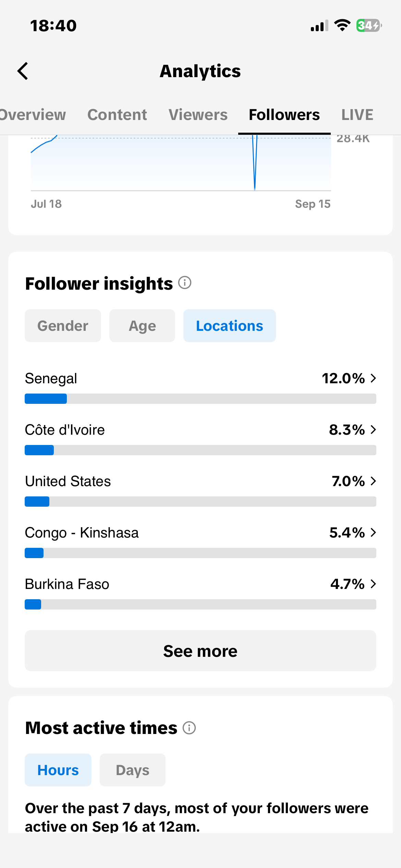This screenshot has width=401, height=868.
Task: Switch active times to Days
Action: coord(133,770)
